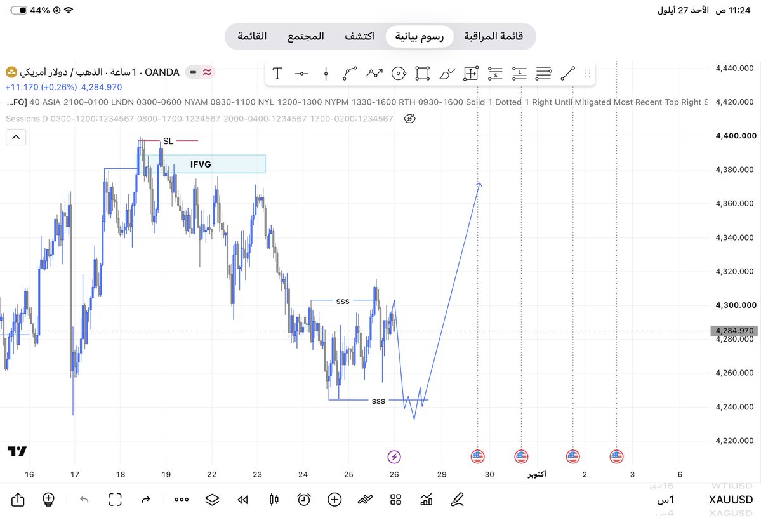761x532 pixels.
Task: Enter fullscreen chart mode
Action: coord(115,500)
